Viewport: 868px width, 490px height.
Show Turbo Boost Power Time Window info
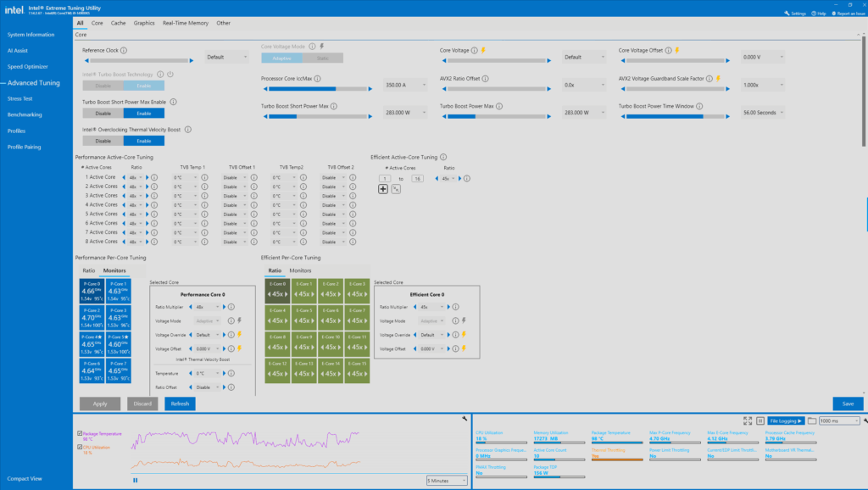tap(699, 106)
